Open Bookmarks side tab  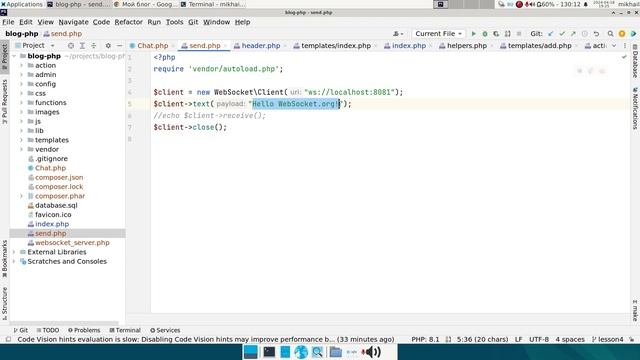click(4, 259)
